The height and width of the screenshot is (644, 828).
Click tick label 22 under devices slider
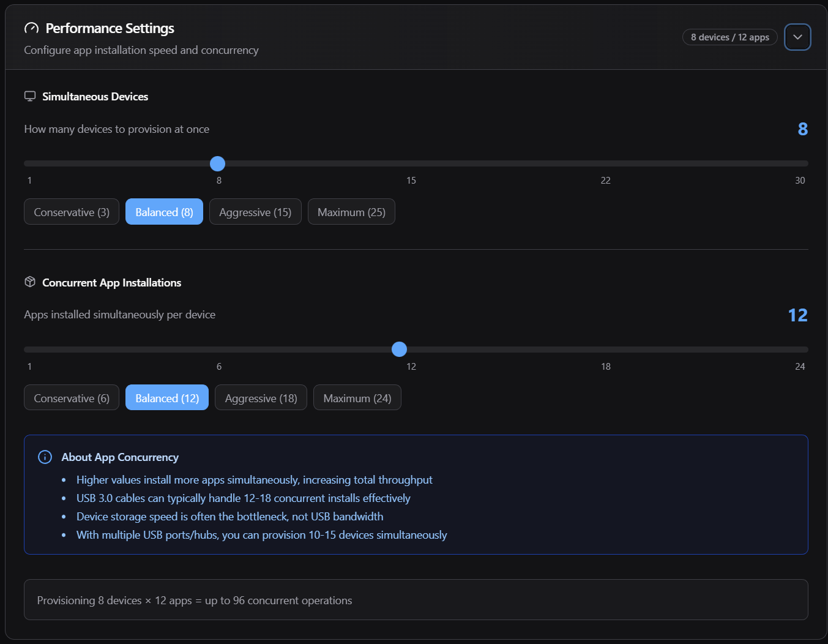pos(606,181)
